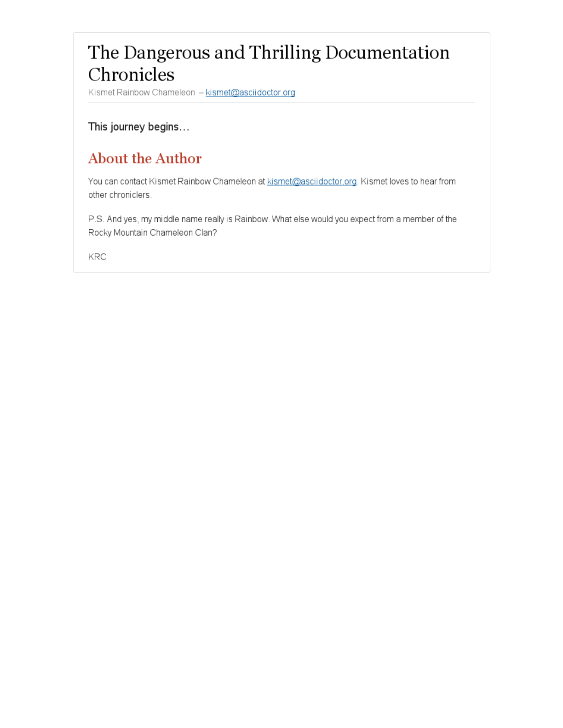Click the "This journey begins…" lead text
The image size is (563, 728).
click(138, 127)
